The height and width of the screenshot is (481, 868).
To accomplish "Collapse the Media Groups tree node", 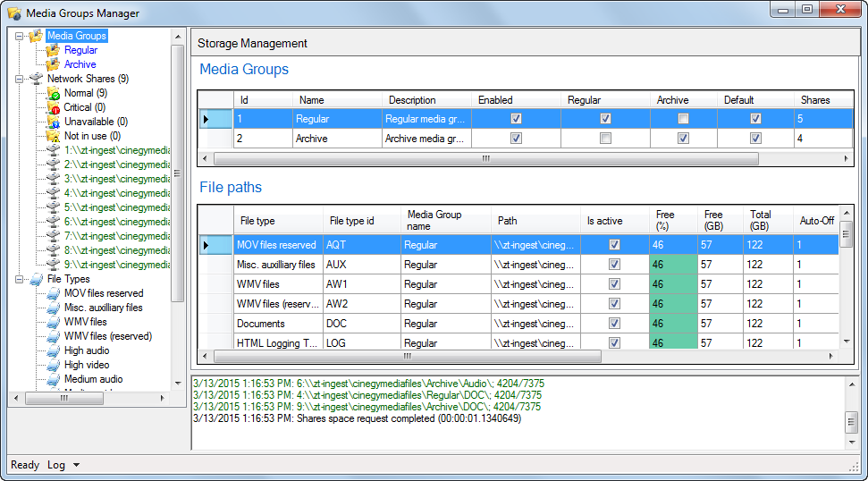I will click(x=19, y=36).
